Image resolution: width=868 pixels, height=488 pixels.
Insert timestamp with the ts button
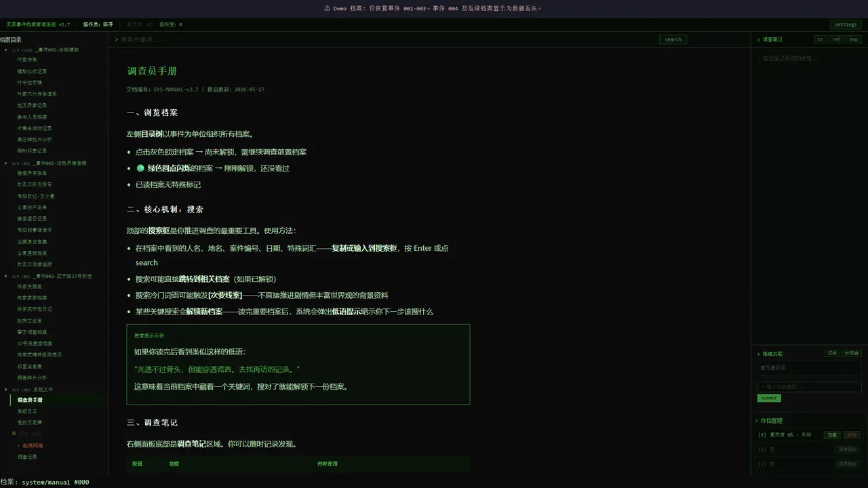click(x=821, y=39)
